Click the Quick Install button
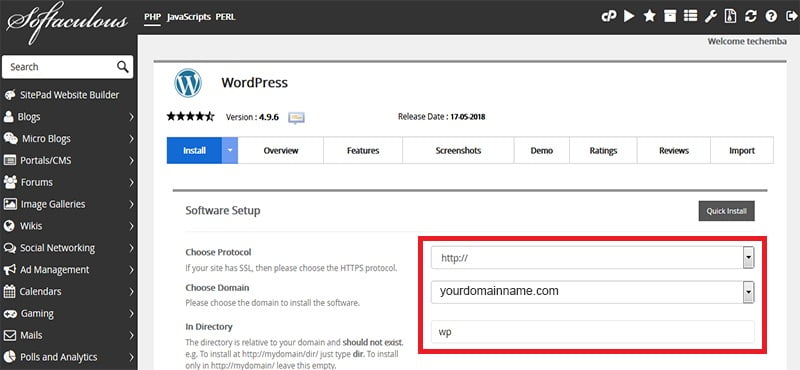Viewport: 800px width, 370px height. click(726, 211)
